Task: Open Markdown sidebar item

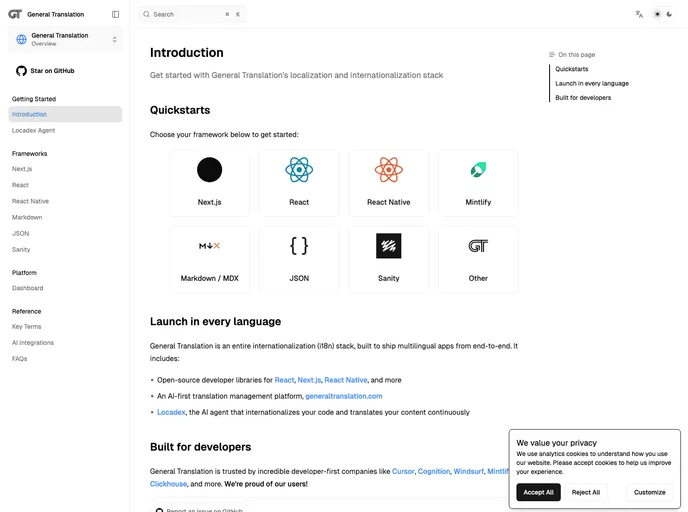Action: coord(27,217)
